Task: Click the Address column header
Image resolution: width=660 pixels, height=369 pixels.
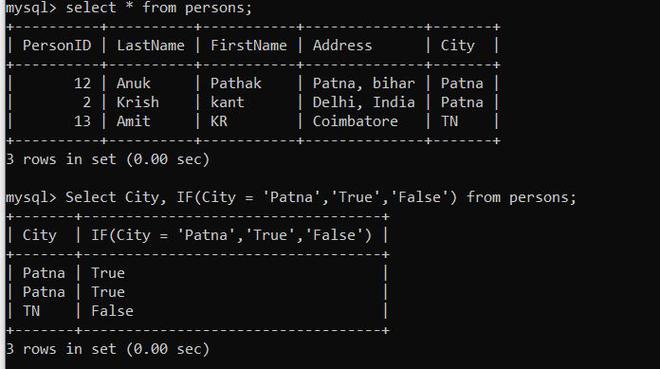Action: click(x=342, y=45)
